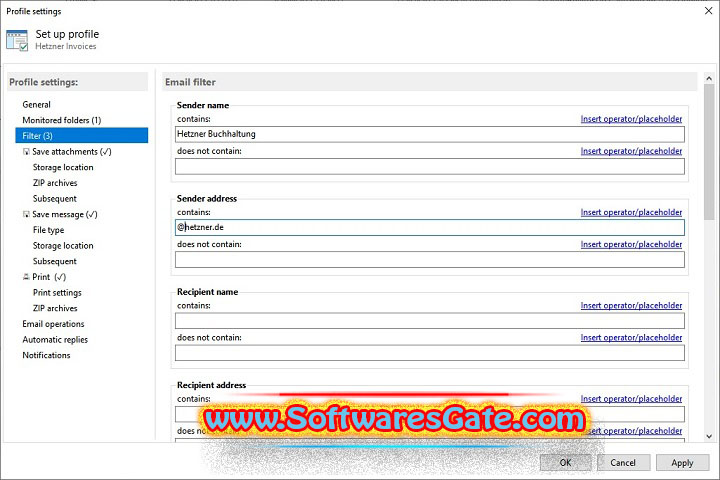Click the OK button
This screenshot has width=720, height=480.
click(565, 463)
